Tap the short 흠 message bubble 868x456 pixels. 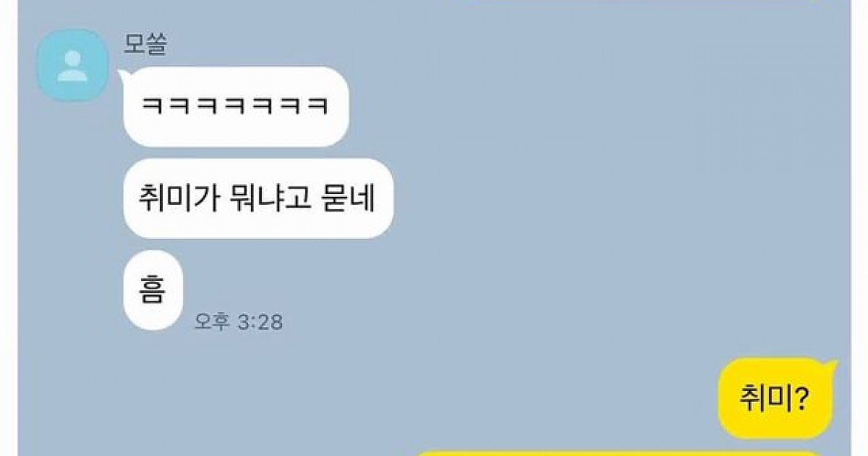(x=153, y=290)
